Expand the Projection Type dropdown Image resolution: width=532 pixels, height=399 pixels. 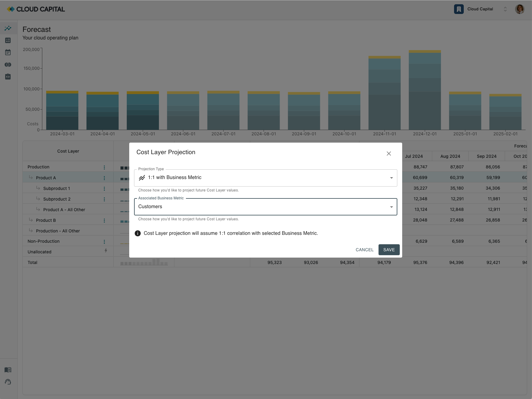point(391,178)
